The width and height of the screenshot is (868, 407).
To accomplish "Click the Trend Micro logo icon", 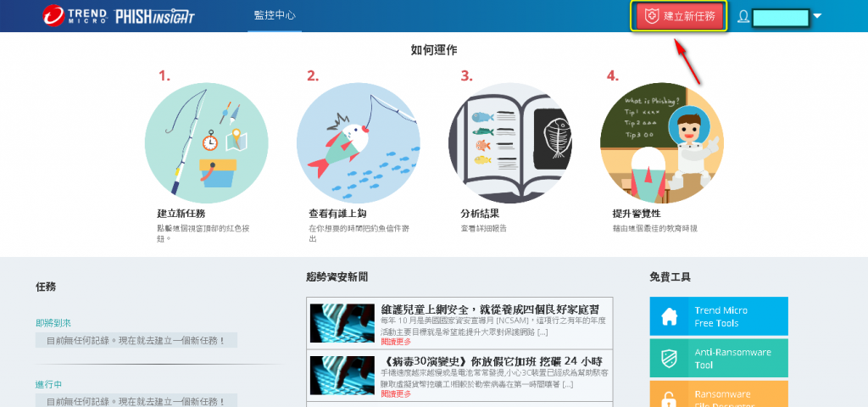I will (x=53, y=15).
